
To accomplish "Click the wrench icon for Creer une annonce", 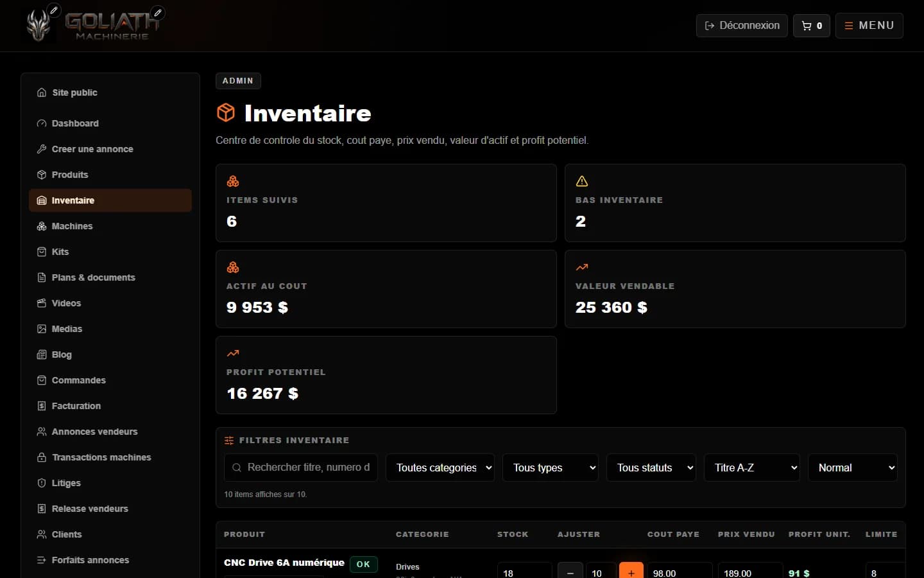I will coord(42,149).
